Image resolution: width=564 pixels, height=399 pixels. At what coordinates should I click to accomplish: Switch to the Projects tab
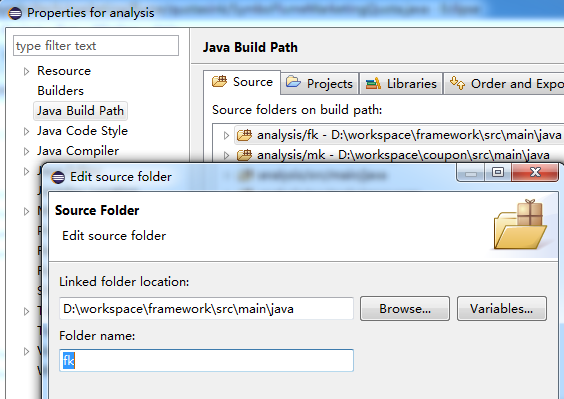pos(319,84)
